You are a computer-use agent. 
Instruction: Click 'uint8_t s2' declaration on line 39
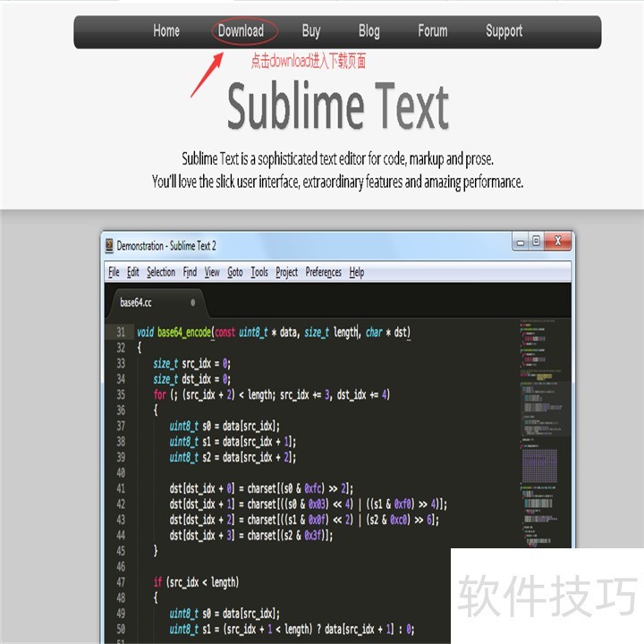coord(191,457)
